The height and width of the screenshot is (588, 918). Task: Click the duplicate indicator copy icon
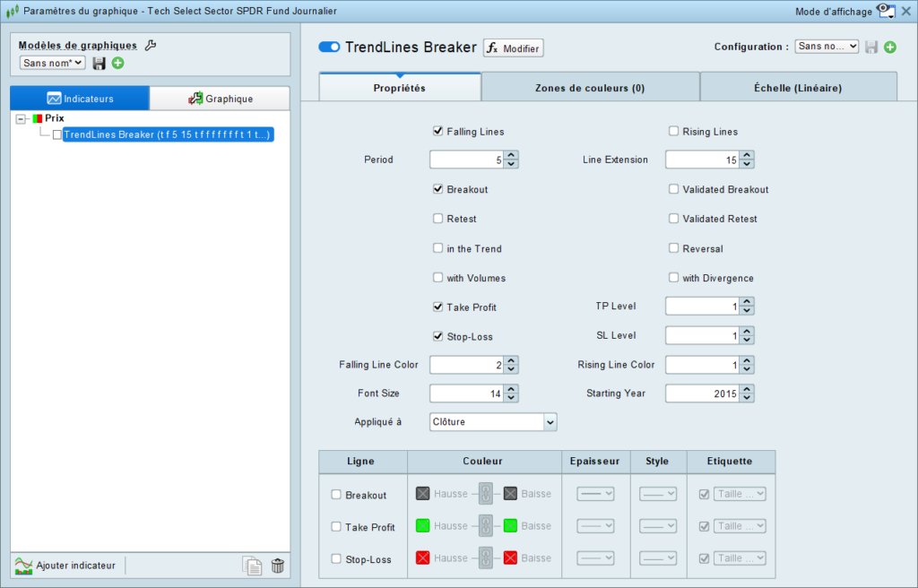tap(252, 566)
